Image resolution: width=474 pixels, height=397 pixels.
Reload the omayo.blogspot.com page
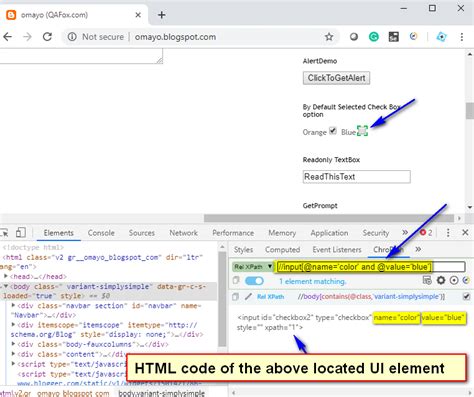(x=47, y=37)
